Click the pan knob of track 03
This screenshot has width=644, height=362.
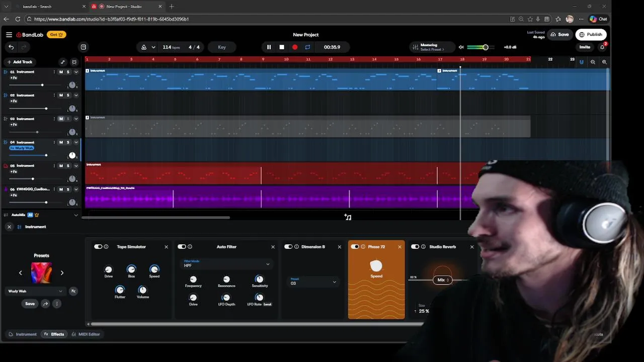pyautogui.click(x=72, y=132)
